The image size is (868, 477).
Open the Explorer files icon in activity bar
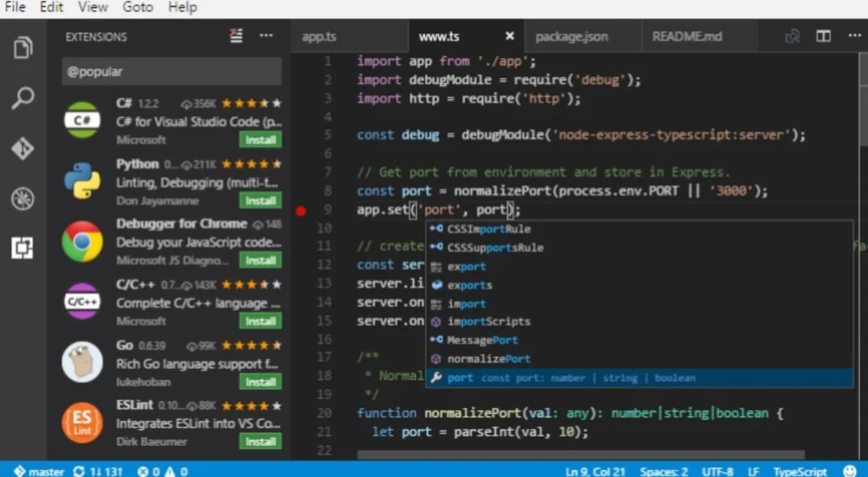tap(23, 48)
